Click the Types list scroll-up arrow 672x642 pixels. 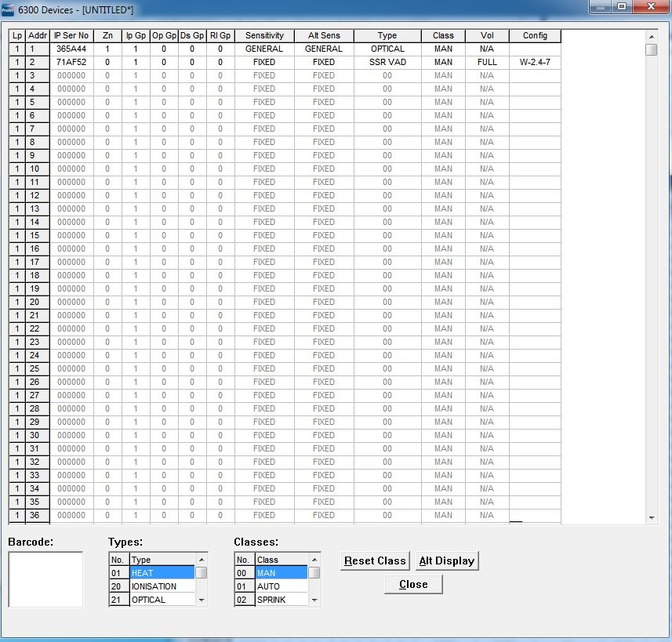tap(202, 560)
